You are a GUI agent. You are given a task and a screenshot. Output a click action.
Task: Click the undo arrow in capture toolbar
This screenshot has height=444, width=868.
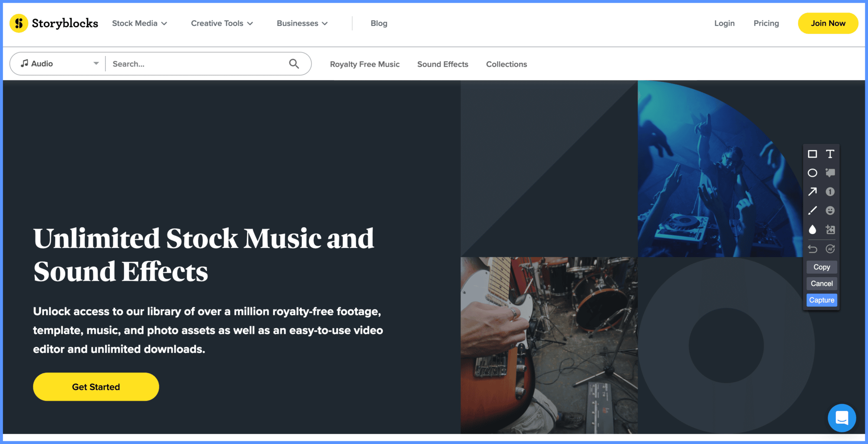(x=812, y=249)
